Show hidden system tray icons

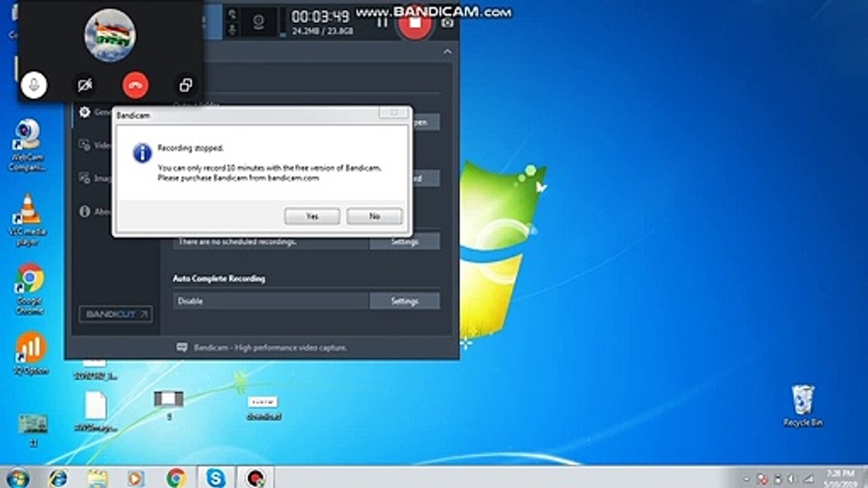point(747,479)
